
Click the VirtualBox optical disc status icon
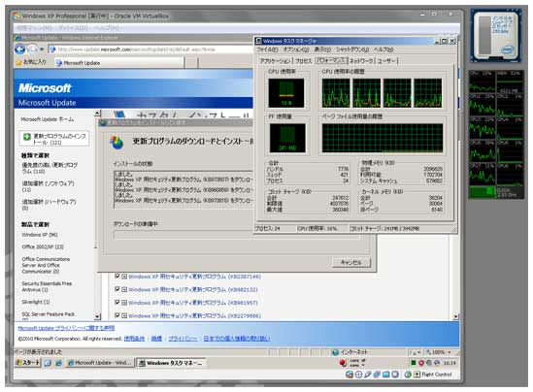click(358, 375)
